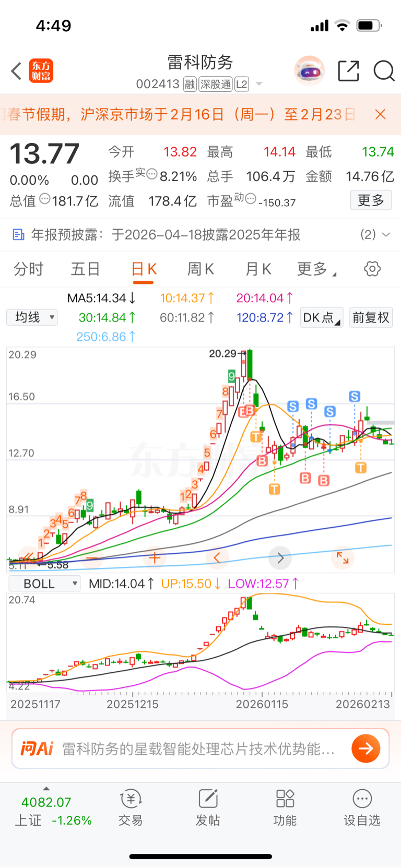
Task: Tap the 问Ai logo
Action: (x=37, y=749)
